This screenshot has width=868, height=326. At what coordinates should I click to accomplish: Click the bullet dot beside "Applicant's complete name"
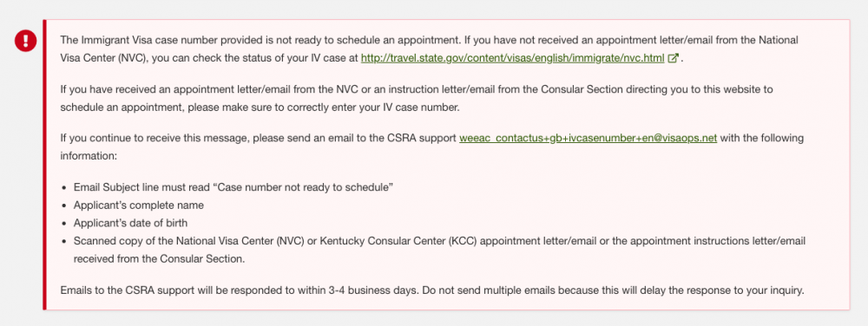click(64, 205)
